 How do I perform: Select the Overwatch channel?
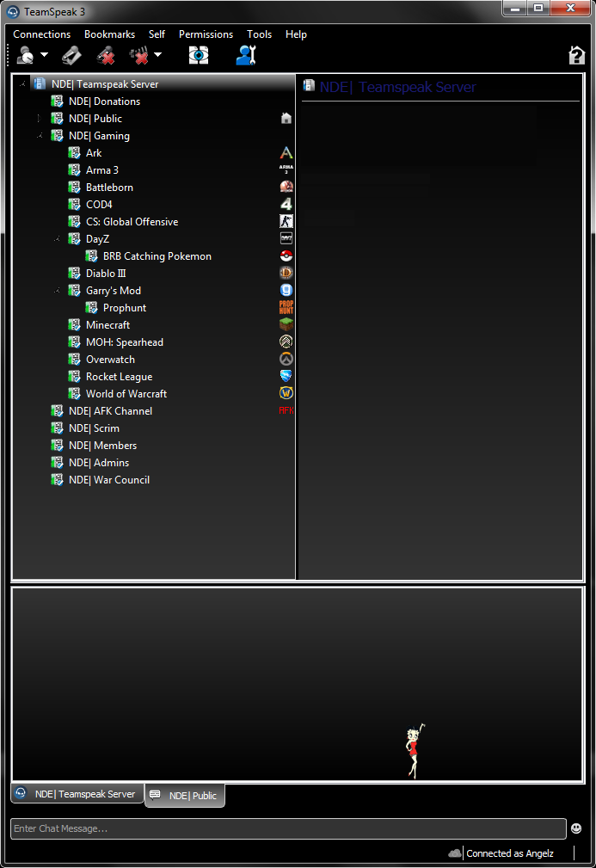point(110,360)
